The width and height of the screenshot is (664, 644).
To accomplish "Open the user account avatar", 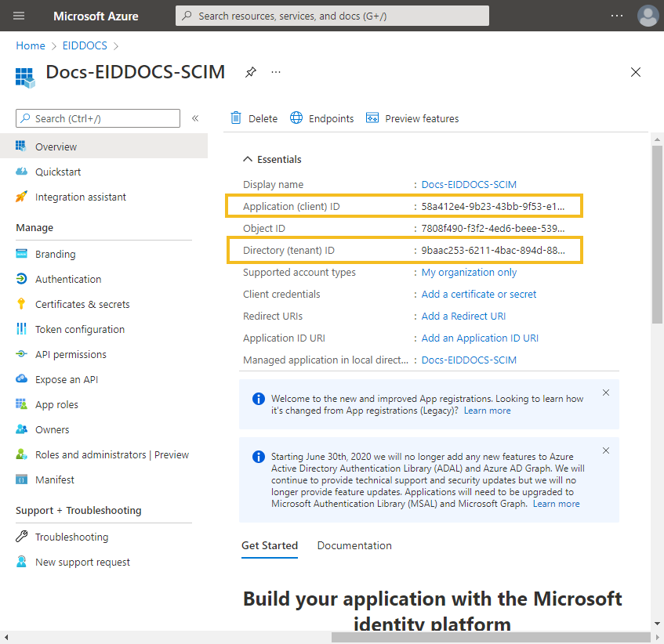I will [648, 16].
